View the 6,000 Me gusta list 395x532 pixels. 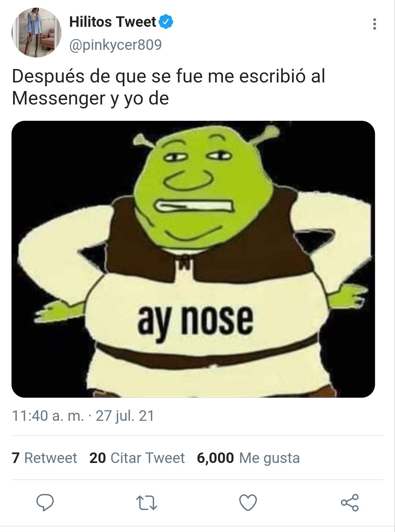pos(248,458)
